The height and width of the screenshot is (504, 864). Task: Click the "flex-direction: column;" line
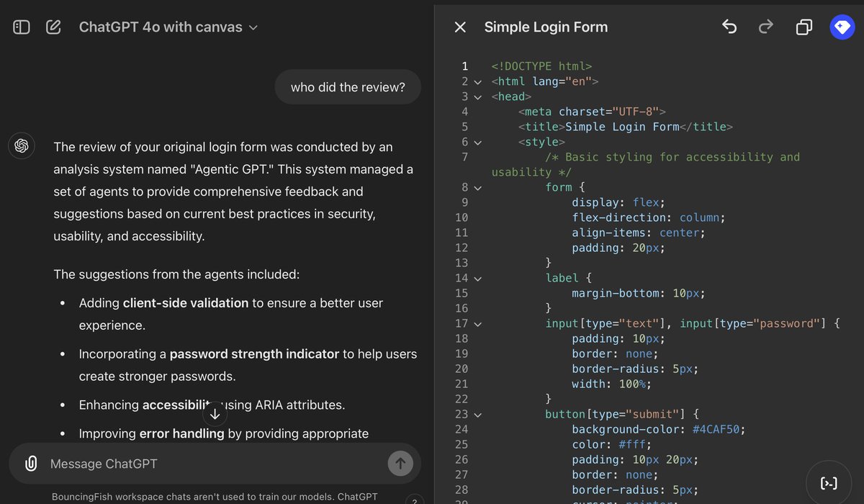click(x=649, y=217)
